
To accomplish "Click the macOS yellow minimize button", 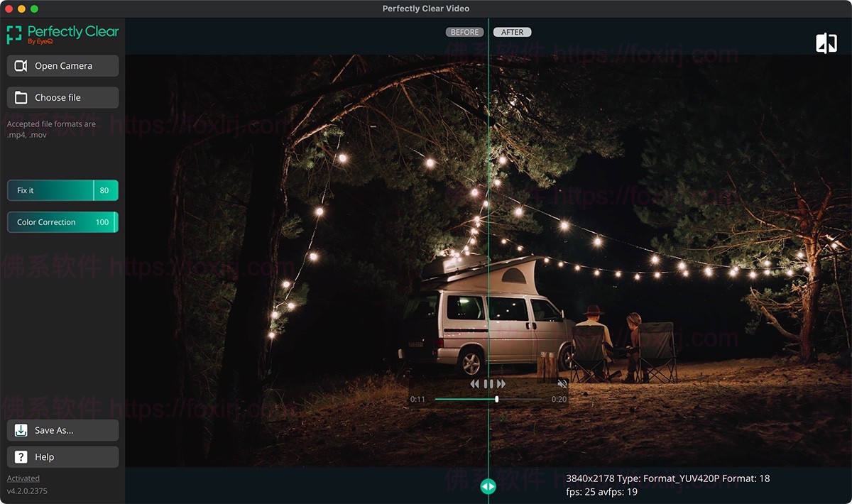I will click(x=21, y=9).
